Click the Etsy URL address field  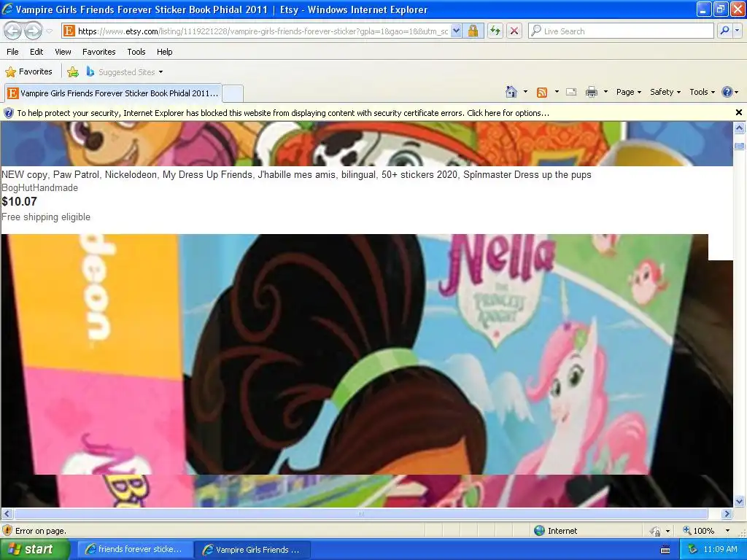(262, 31)
